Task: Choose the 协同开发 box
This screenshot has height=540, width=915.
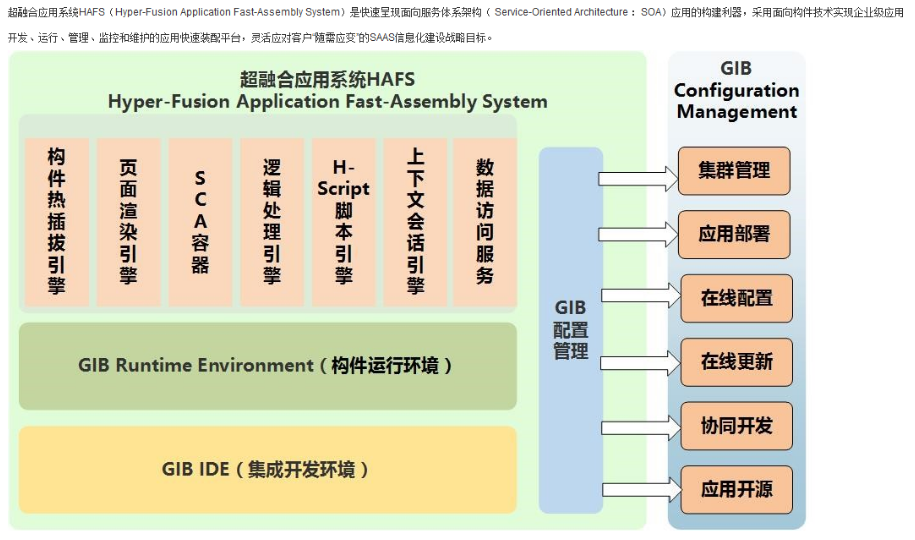Action: [736, 426]
